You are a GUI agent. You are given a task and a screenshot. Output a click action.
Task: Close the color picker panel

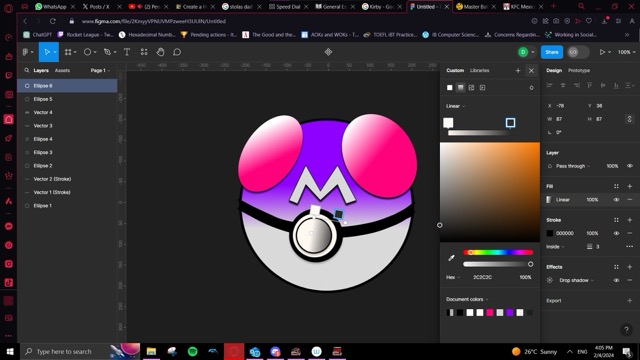(531, 71)
